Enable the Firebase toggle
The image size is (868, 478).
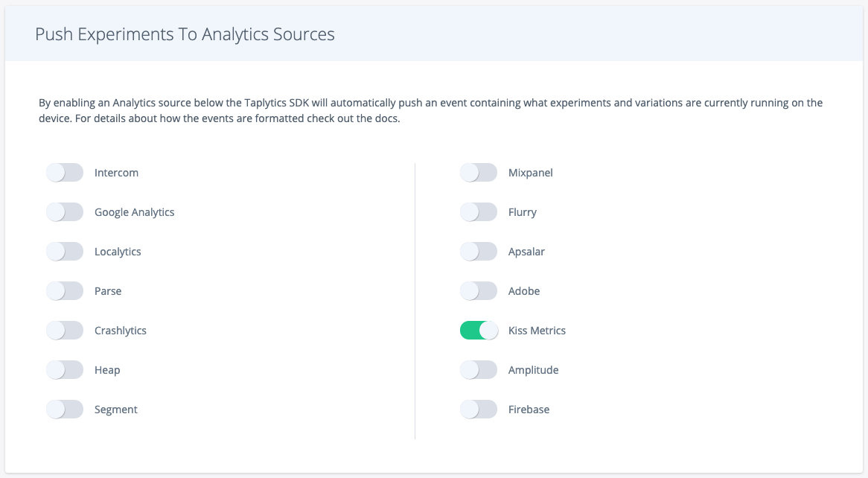479,410
